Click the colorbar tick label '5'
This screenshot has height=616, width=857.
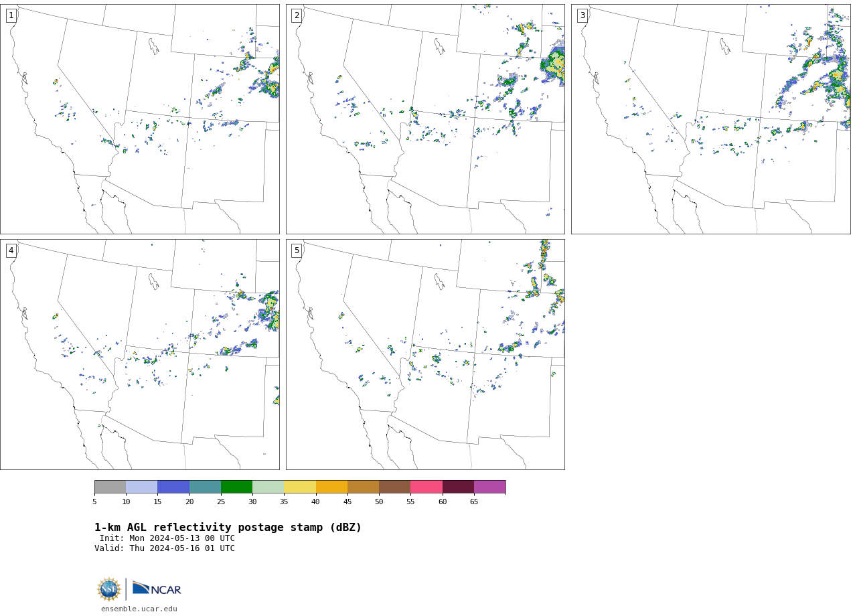pyautogui.click(x=94, y=502)
